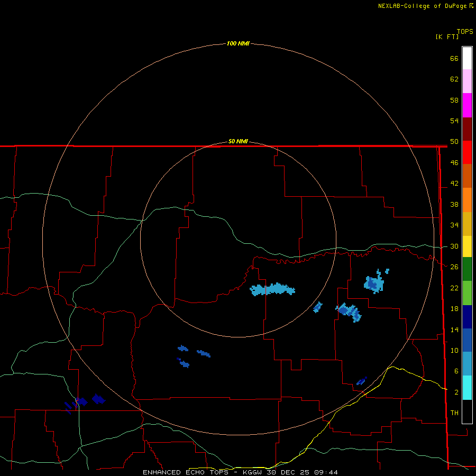Click the 58 legend value
Viewport: 476px width, 476px height.
pos(454,100)
